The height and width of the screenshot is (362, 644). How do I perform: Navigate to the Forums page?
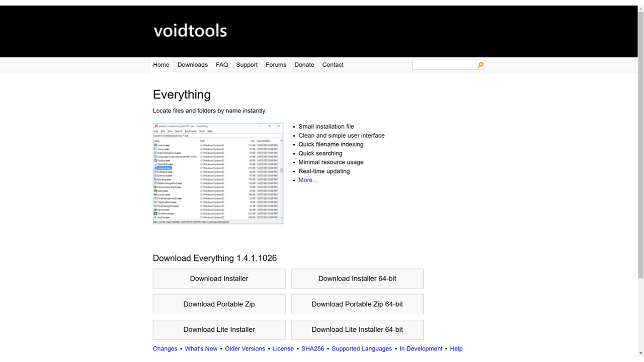tap(276, 65)
